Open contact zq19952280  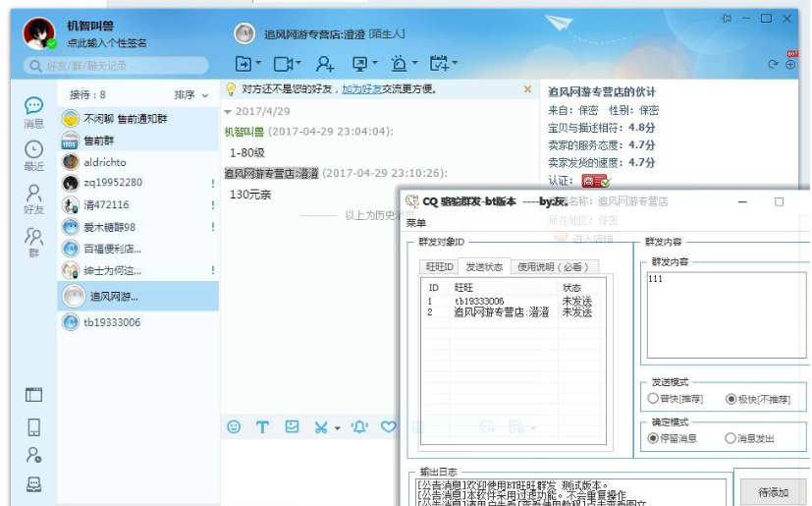click(137, 183)
